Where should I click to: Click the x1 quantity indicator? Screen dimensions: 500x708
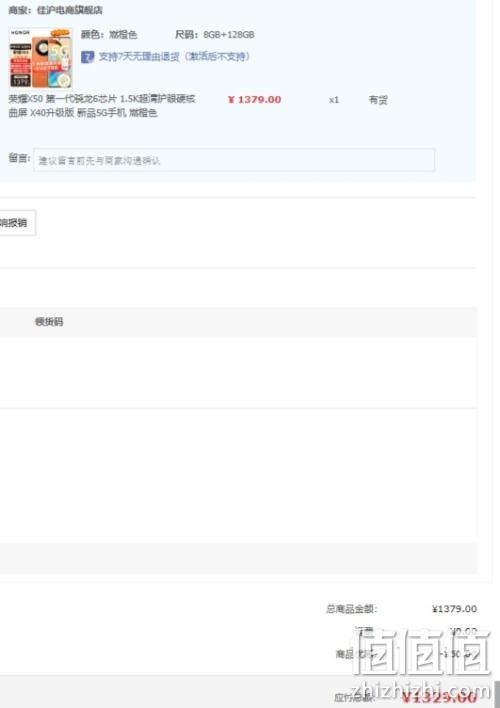334,100
